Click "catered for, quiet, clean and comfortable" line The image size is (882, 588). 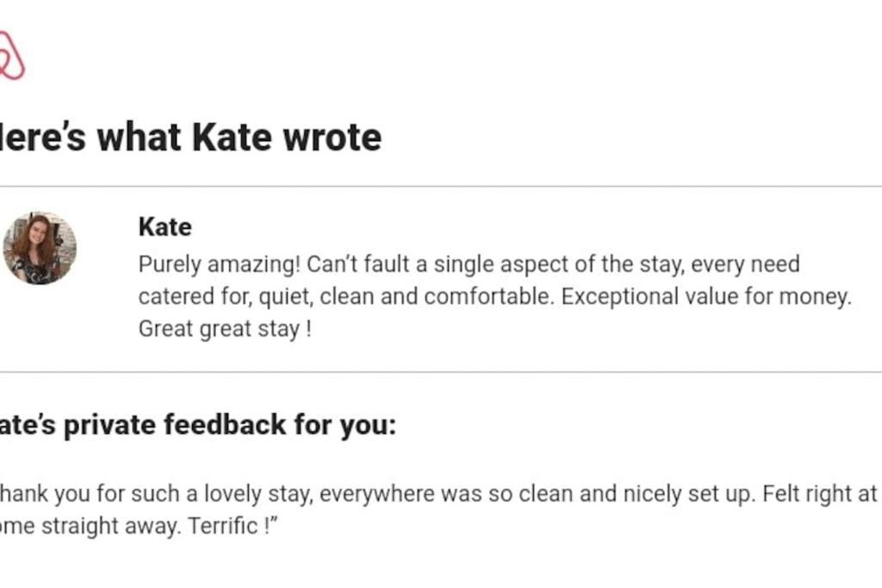[308, 297]
